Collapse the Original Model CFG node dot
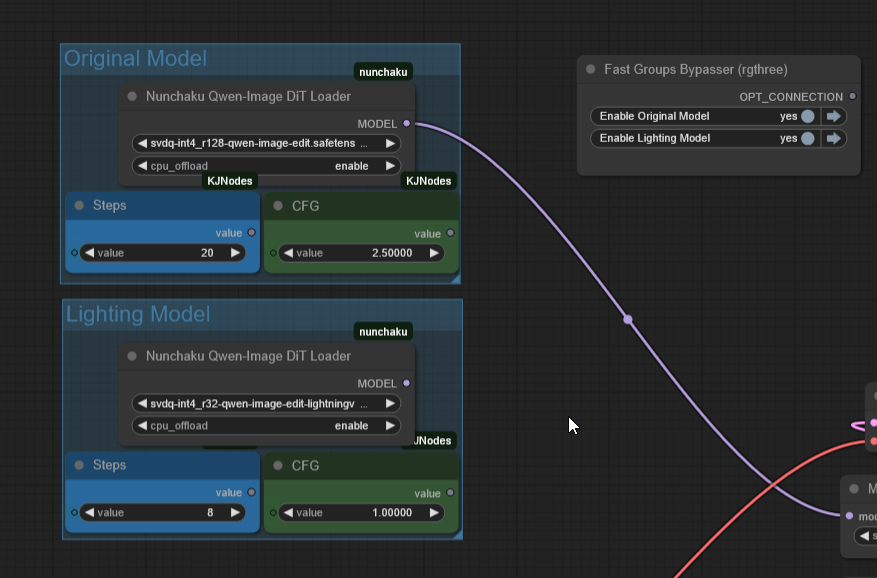The height and width of the screenshot is (578, 877). [278, 206]
